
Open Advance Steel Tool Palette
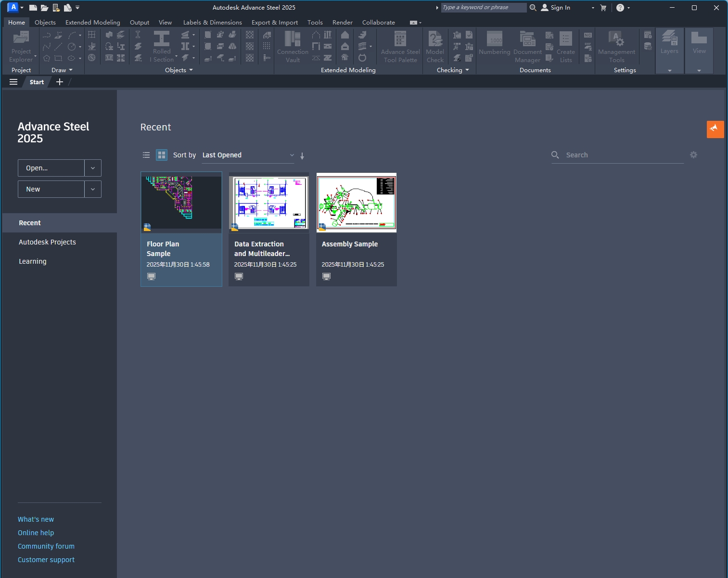point(400,39)
